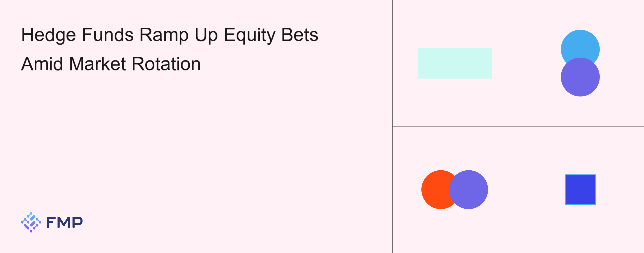Click the purple circle below the blue circle
This screenshot has height=253, width=644.
click(x=580, y=77)
